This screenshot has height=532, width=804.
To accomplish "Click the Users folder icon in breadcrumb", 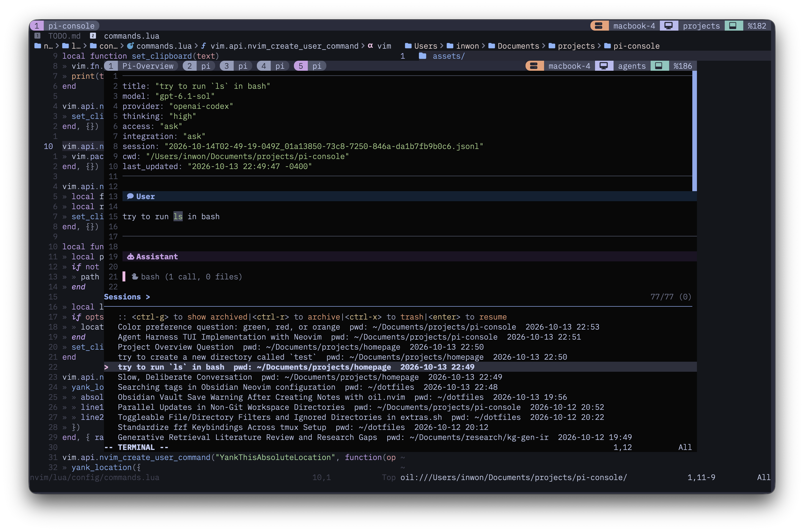I will tap(408, 46).
